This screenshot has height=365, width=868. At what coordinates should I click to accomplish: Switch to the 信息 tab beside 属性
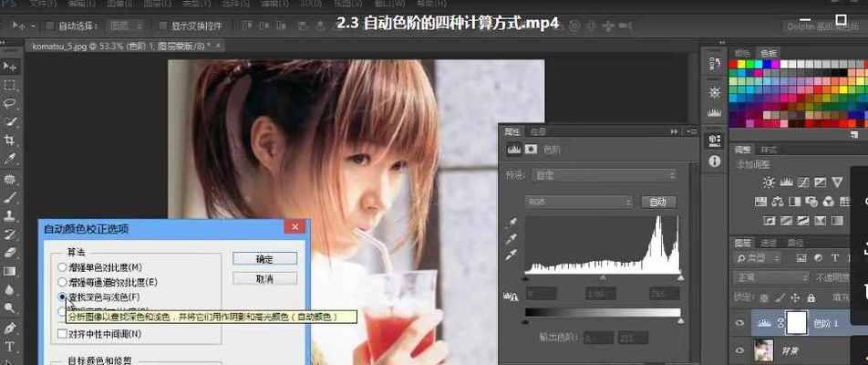pos(538,131)
